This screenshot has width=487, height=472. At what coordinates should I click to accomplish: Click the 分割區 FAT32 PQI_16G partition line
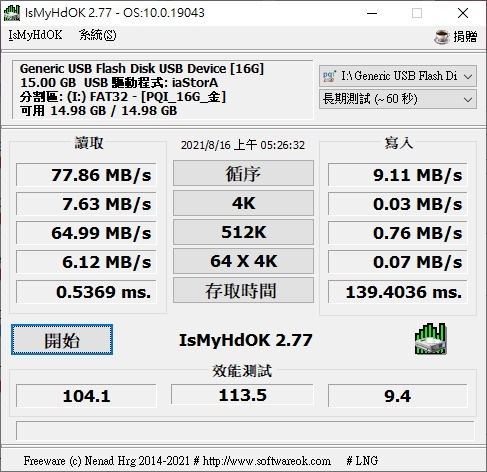pos(123,97)
